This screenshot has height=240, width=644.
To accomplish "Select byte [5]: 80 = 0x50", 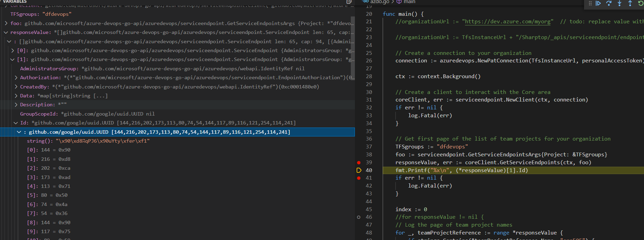I will coord(177,195).
